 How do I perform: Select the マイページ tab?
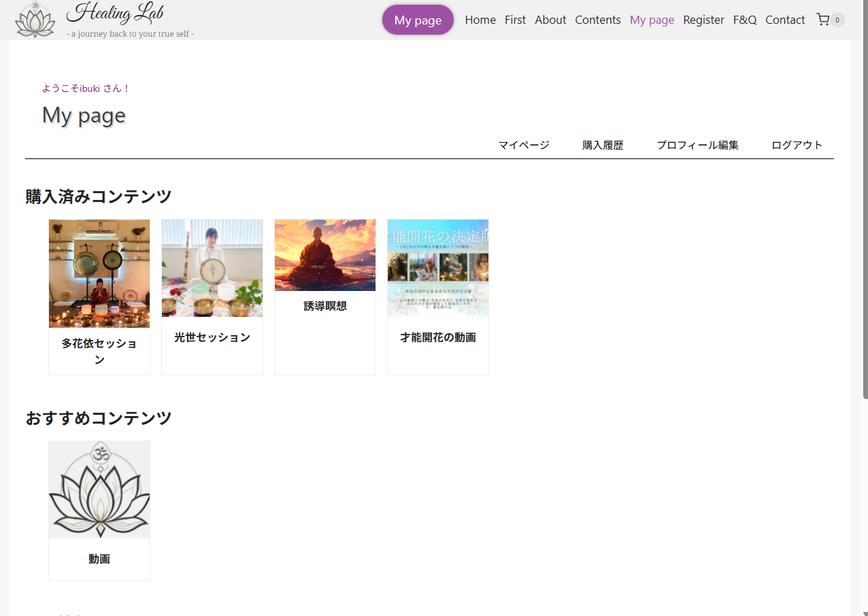pos(524,145)
